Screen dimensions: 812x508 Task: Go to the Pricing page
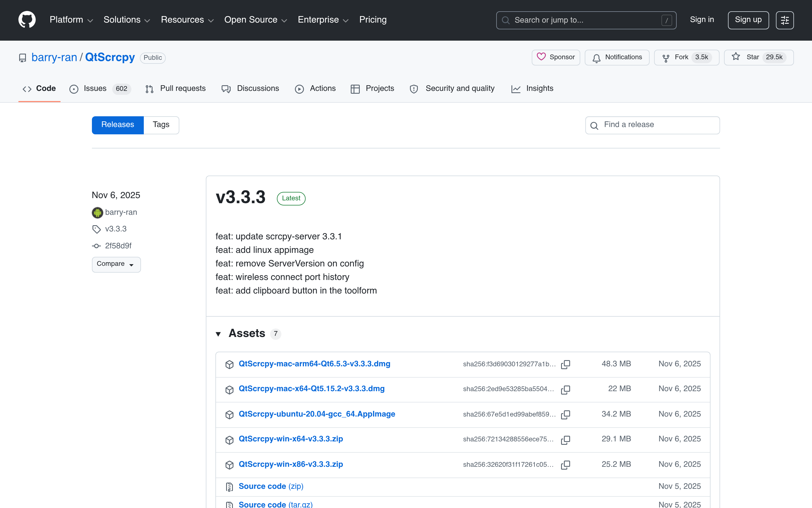coord(373,20)
